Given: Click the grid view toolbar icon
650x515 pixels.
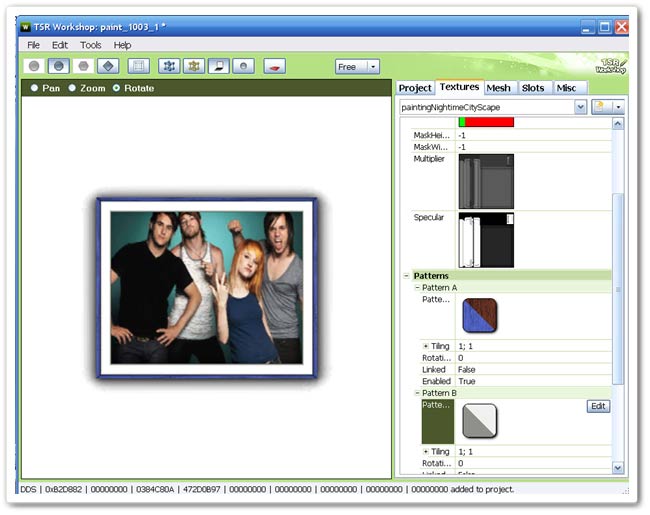Looking at the screenshot, I should click(139, 66).
